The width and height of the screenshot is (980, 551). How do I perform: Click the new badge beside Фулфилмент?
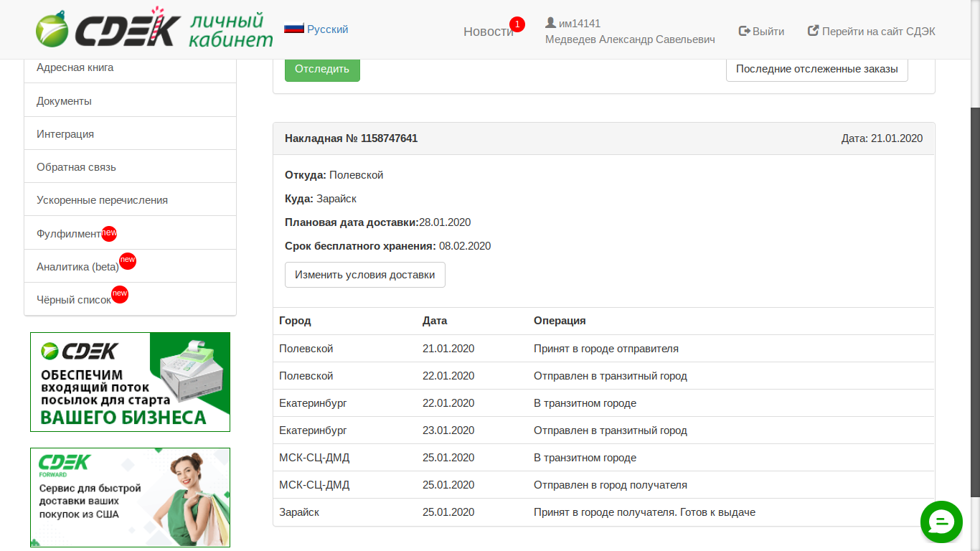point(109,233)
